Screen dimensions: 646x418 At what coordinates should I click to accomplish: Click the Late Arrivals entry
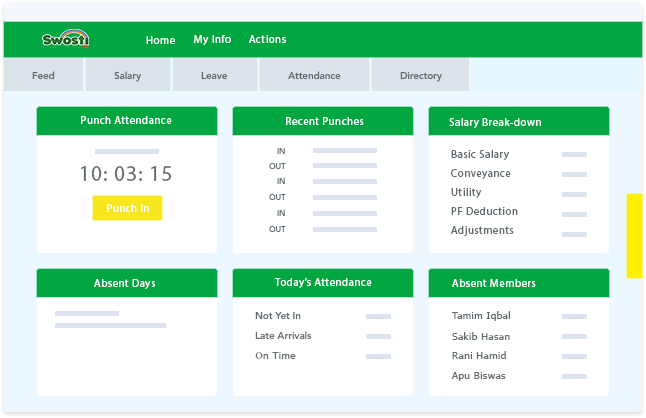pyautogui.click(x=323, y=336)
